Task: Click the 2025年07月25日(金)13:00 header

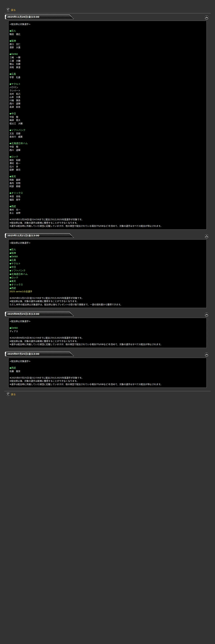Action: coord(39,354)
